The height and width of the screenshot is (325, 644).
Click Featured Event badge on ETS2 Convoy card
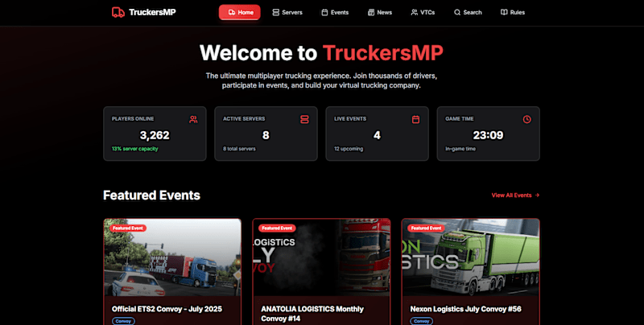click(128, 228)
